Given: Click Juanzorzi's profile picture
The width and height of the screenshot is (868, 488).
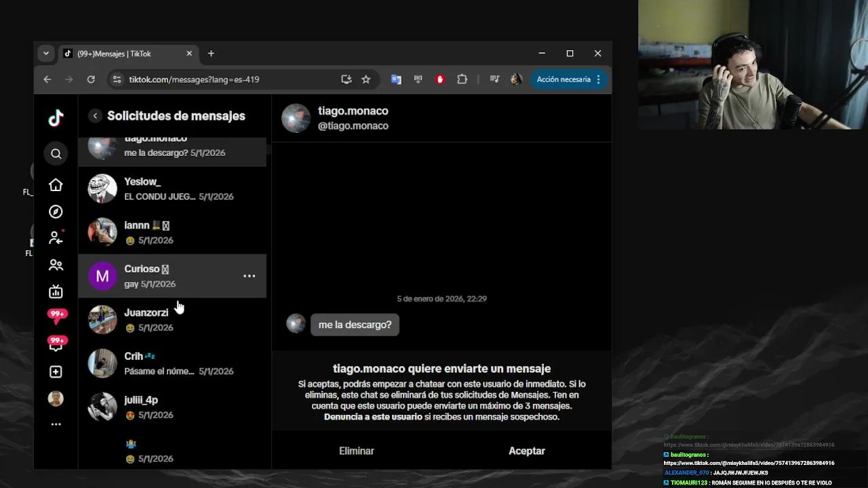Looking at the screenshot, I should [x=102, y=320].
